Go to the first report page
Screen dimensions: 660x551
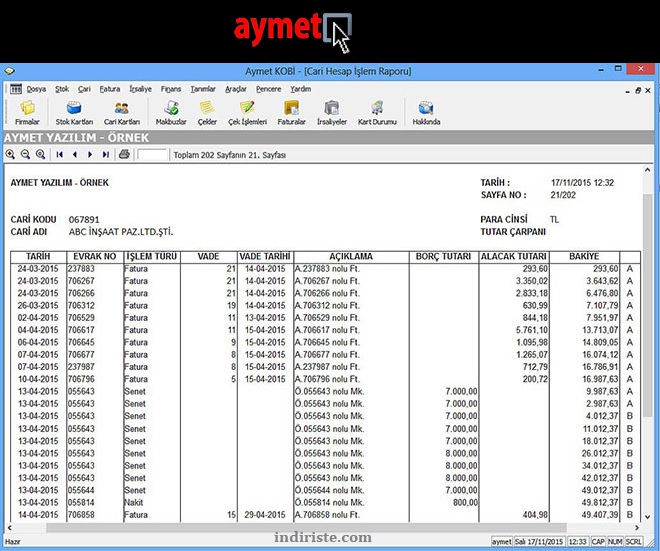[x=60, y=154]
